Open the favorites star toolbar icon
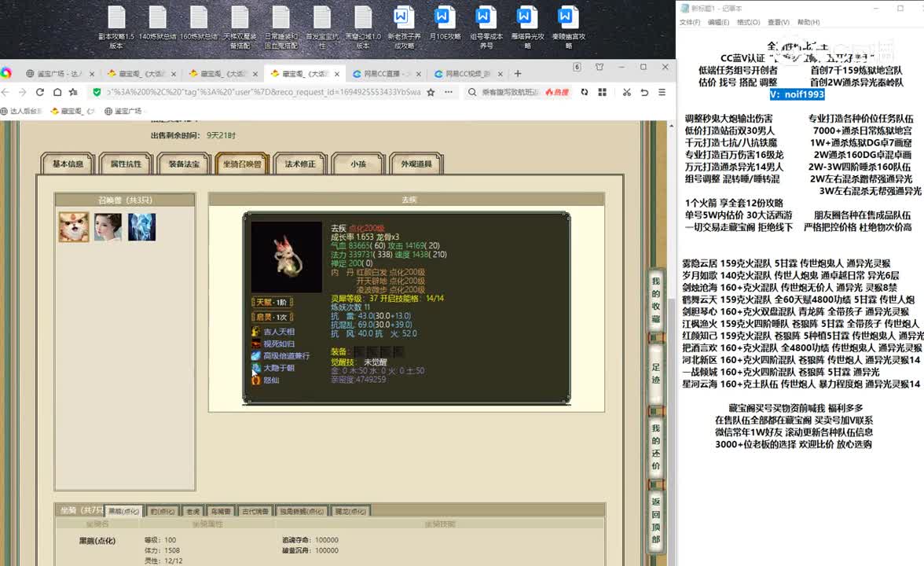This screenshot has height=566, width=924. tap(73, 92)
